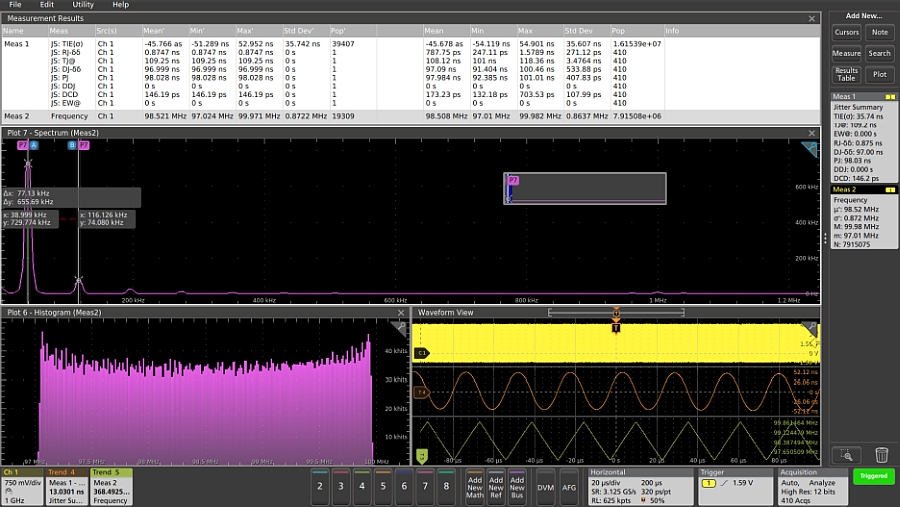The image size is (900, 507).
Task: Open the DVM digital voltmeter
Action: click(x=545, y=485)
